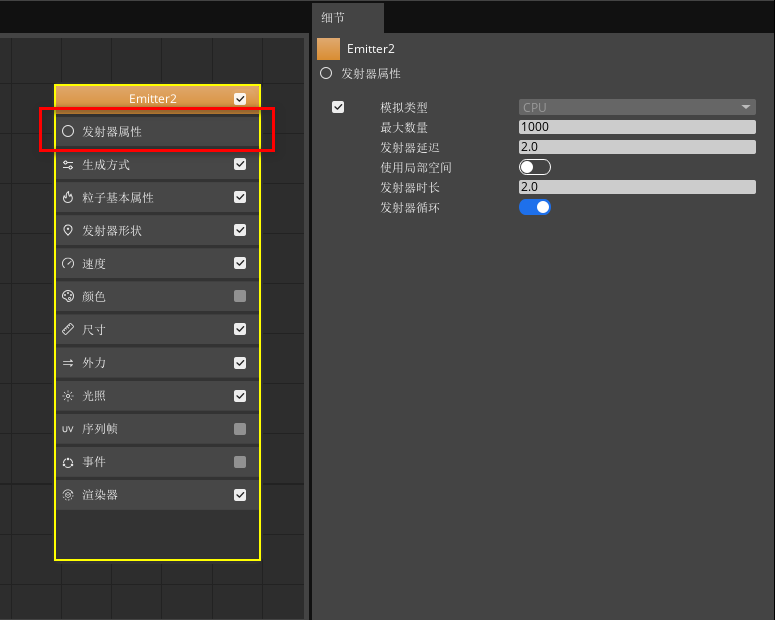Image resolution: width=775 pixels, height=620 pixels.
Task: Uncheck the 光照 module checkbox
Action: click(240, 396)
